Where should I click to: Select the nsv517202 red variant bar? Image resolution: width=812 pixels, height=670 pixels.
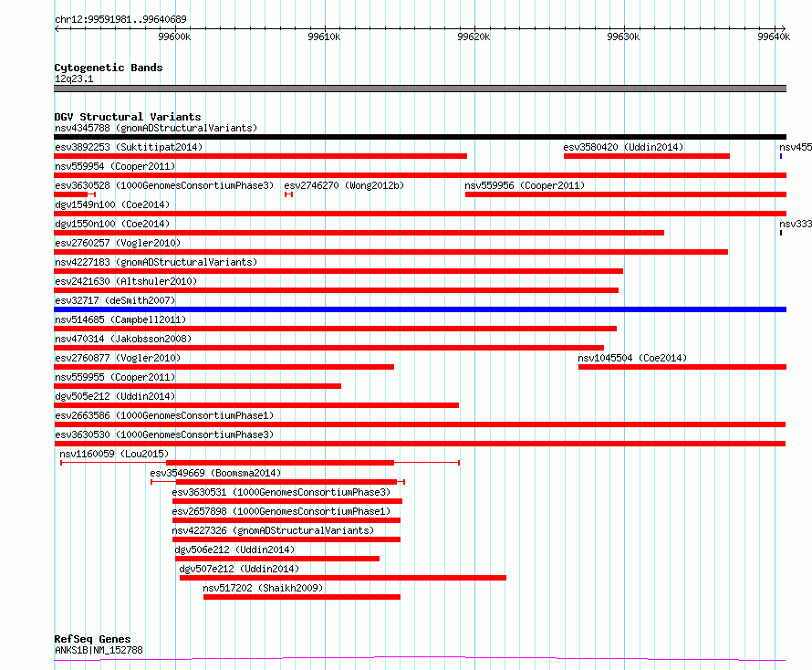pos(302,597)
